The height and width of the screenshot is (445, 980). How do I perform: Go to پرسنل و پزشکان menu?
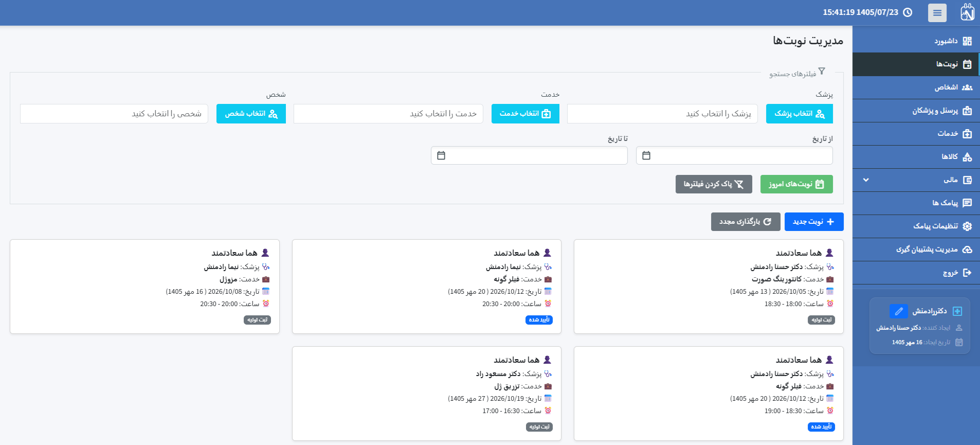(x=916, y=111)
